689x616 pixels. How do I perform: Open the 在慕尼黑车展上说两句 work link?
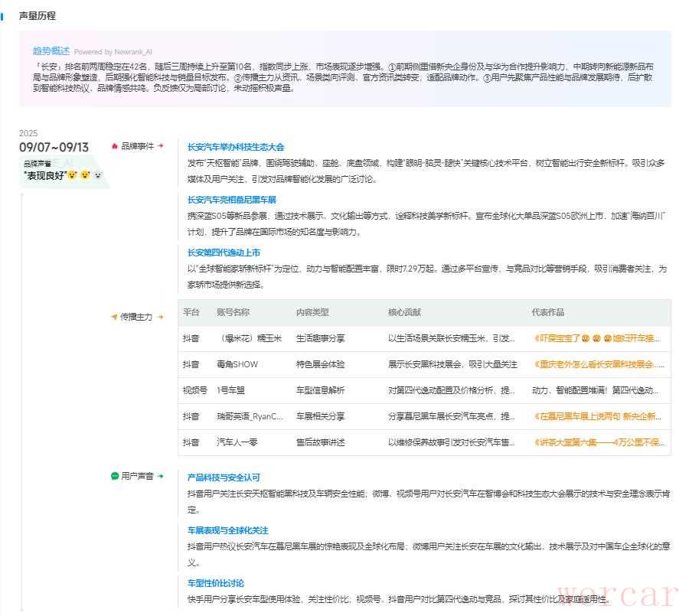[x=598, y=416]
